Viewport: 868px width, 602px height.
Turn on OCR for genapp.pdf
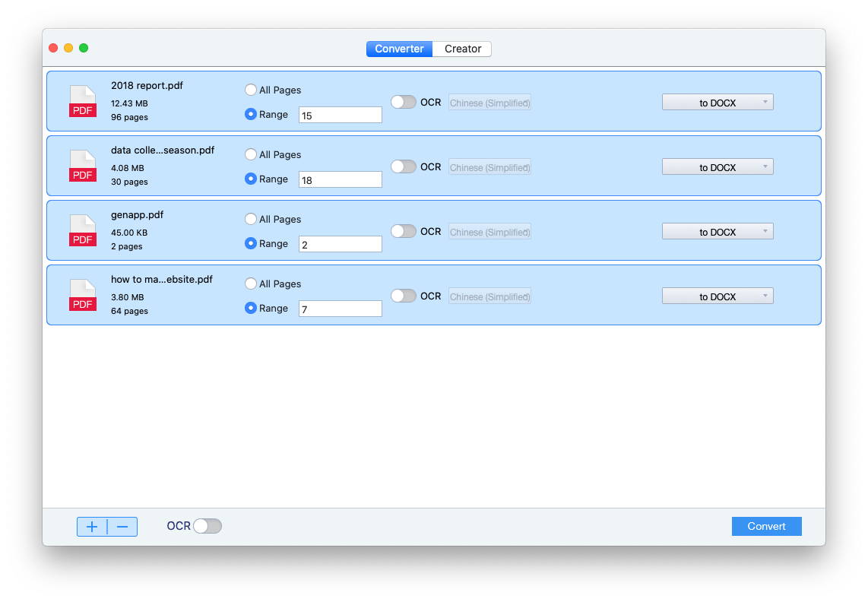point(404,231)
